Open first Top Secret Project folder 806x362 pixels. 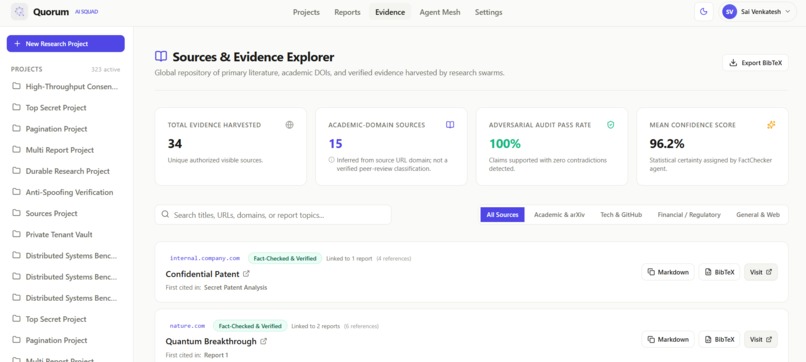65,107
